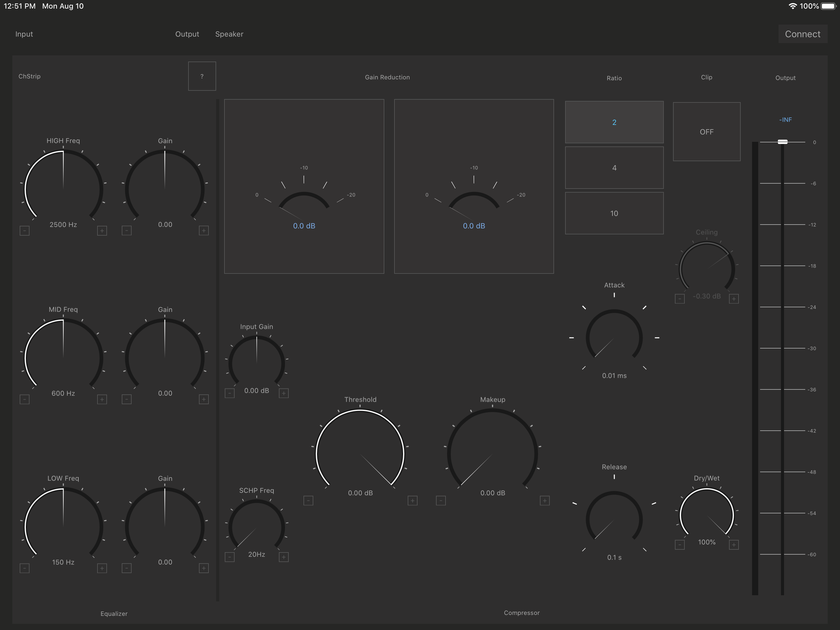Image resolution: width=840 pixels, height=630 pixels.
Task: Click the Threshold minus stepper button
Action: (308, 500)
